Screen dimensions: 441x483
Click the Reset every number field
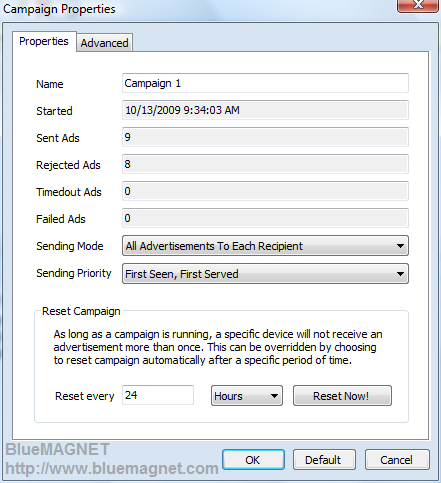click(158, 395)
